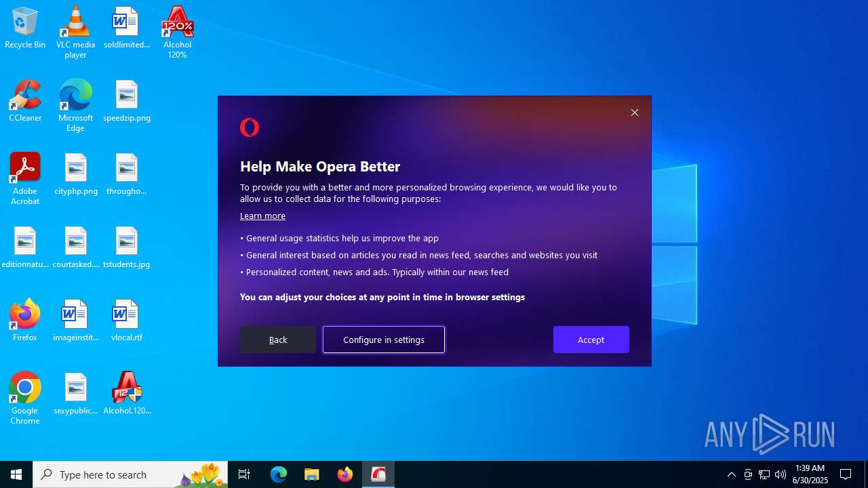Select the Adobe Acrobat desktop icon
This screenshot has width=868, height=488.
tap(25, 179)
